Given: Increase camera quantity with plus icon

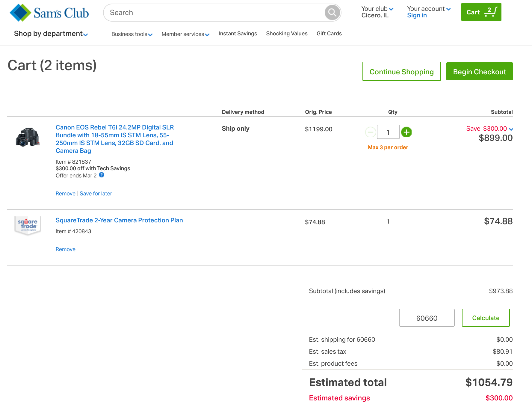Looking at the screenshot, I should [x=406, y=132].
